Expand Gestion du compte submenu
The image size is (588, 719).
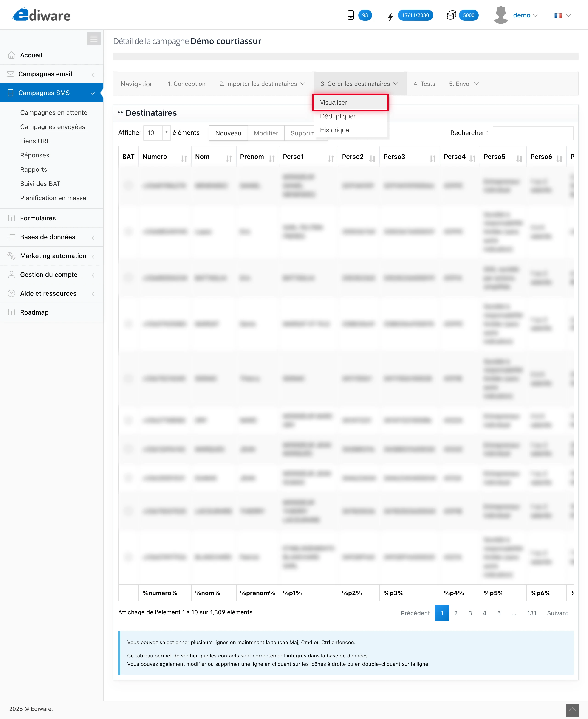pyautogui.click(x=93, y=275)
